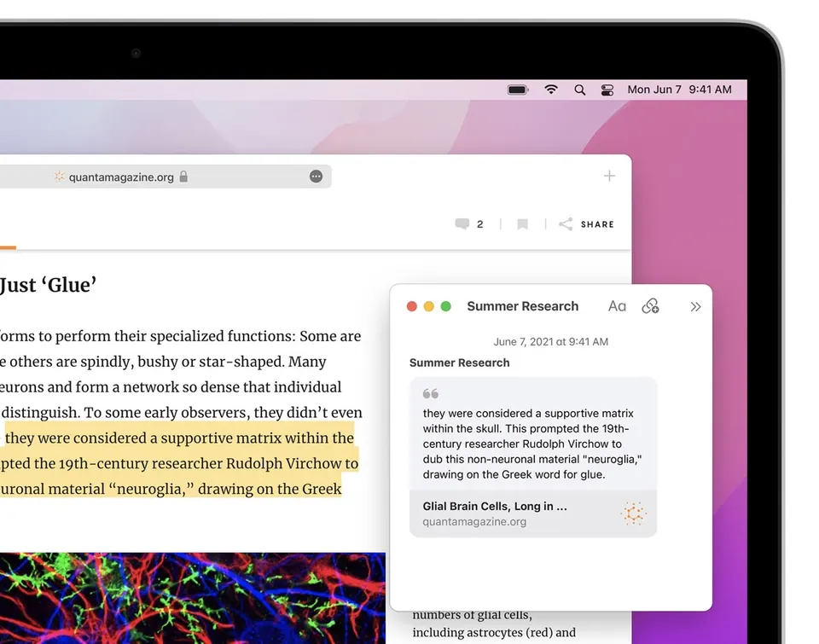Image resolution: width=819 pixels, height=644 pixels.
Task: Zoom the Quick Note with green button
Action: pos(445,306)
